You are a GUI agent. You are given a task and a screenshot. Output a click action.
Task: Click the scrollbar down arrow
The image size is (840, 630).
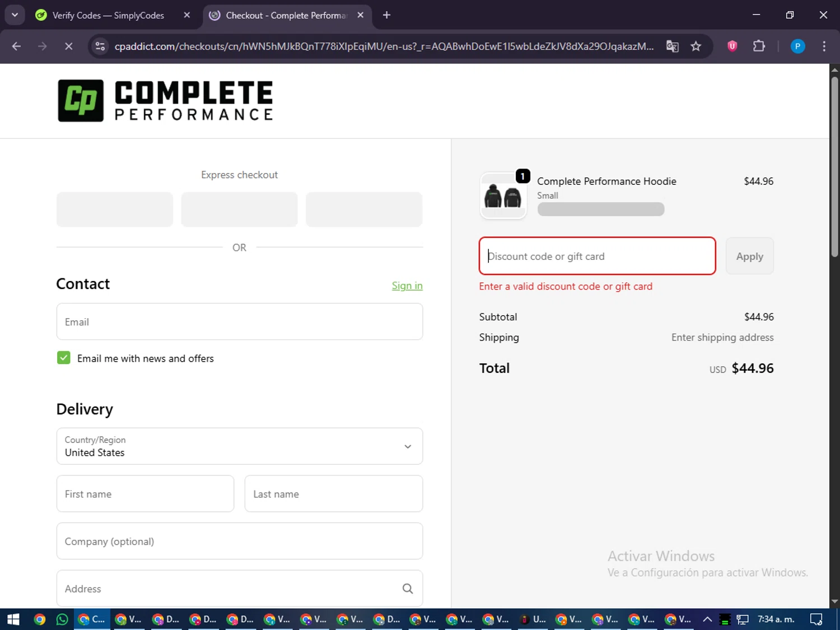834,601
